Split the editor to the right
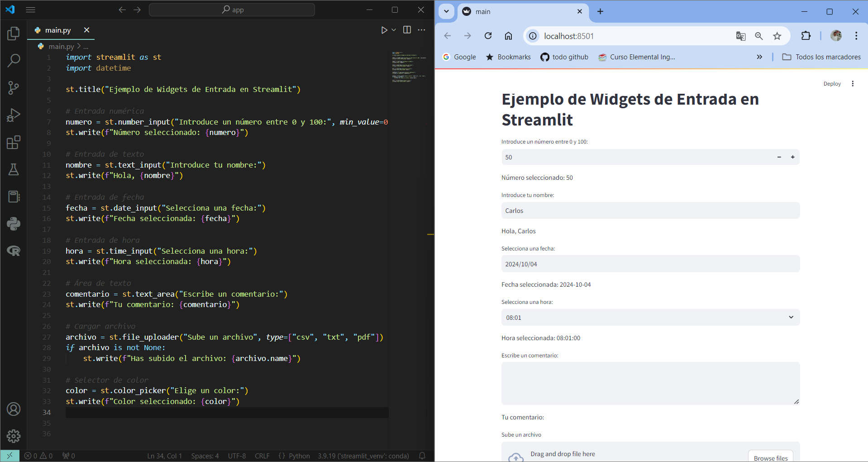The height and width of the screenshot is (462, 868). click(407, 30)
